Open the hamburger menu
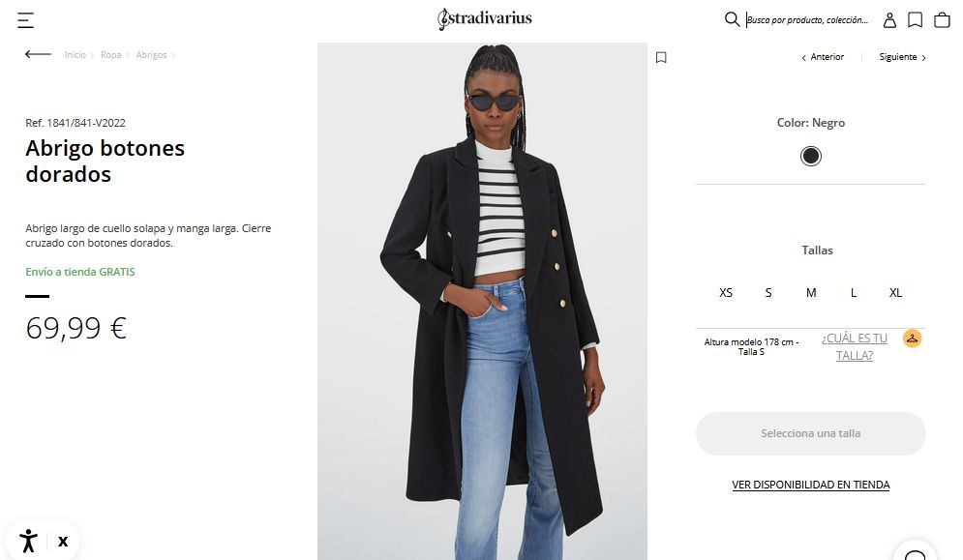The image size is (963, 560). (x=25, y=20)
